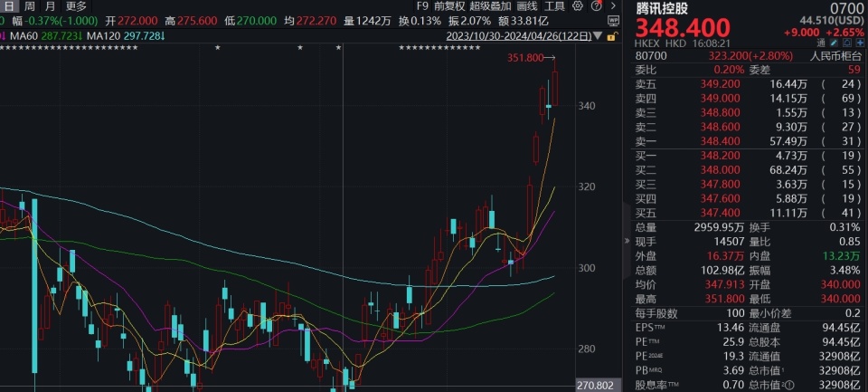
Task: Switch to the 周 weekly period tab
Action: 30,6
